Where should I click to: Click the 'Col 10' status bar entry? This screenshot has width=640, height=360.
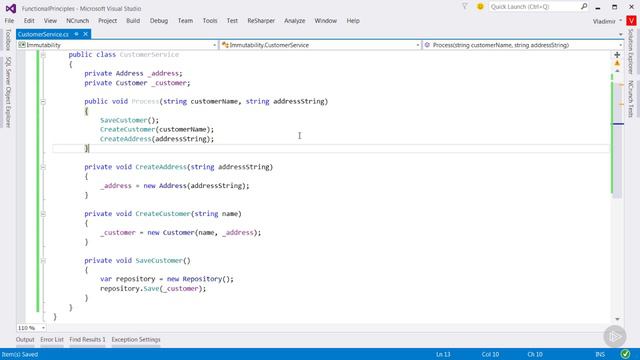click(x=490, y=354)
